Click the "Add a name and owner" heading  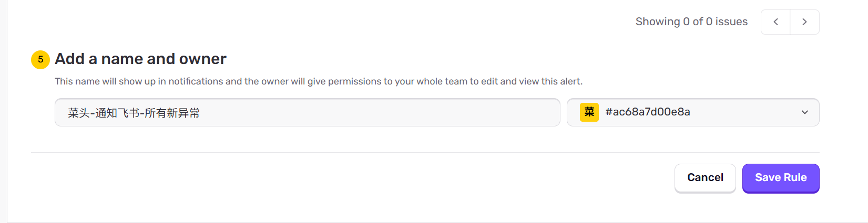(140, 59)
